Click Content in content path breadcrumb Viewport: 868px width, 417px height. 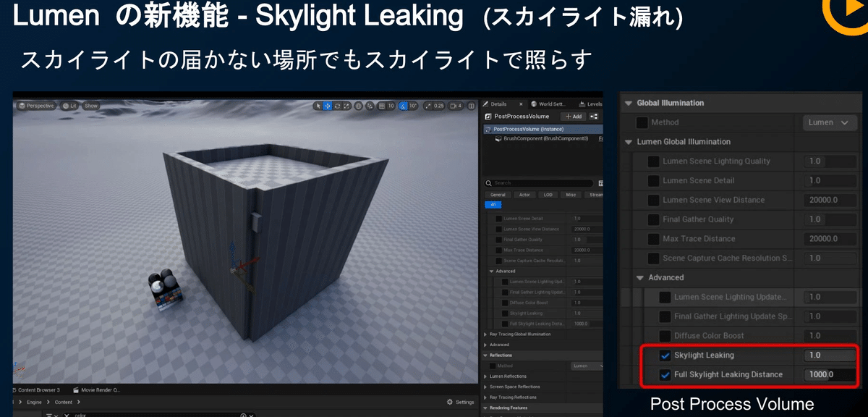pos(64,402)
